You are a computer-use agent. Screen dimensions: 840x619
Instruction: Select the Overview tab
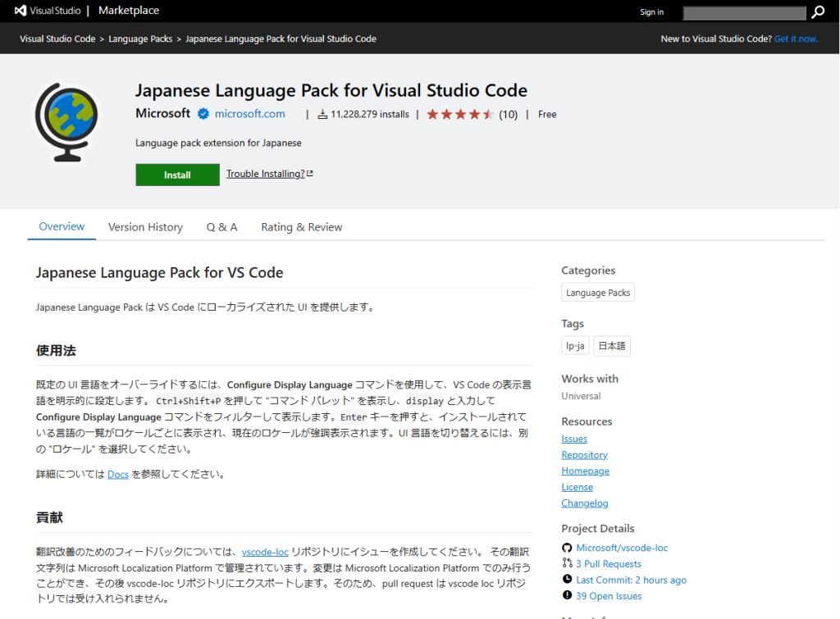(x=62, y=226)
